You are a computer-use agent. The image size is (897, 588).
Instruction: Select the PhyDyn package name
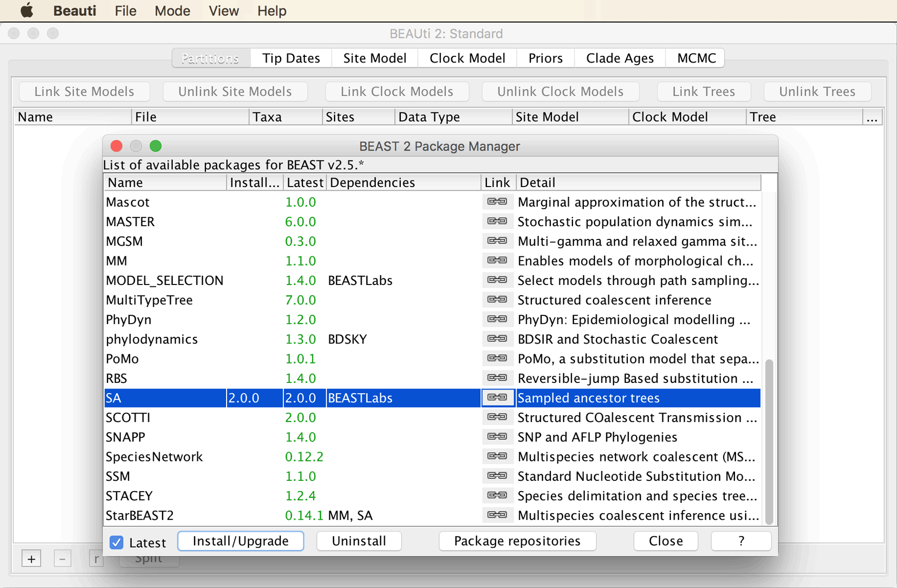pyautogui.click(x=129, y=319)
